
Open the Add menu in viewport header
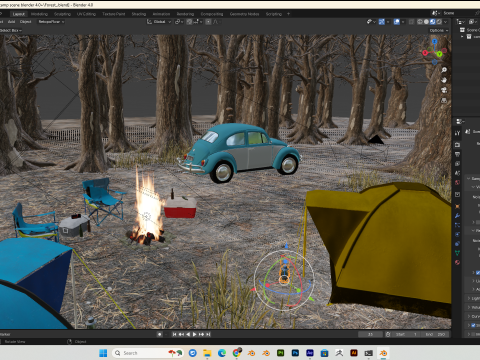click(x=12, y=22)
